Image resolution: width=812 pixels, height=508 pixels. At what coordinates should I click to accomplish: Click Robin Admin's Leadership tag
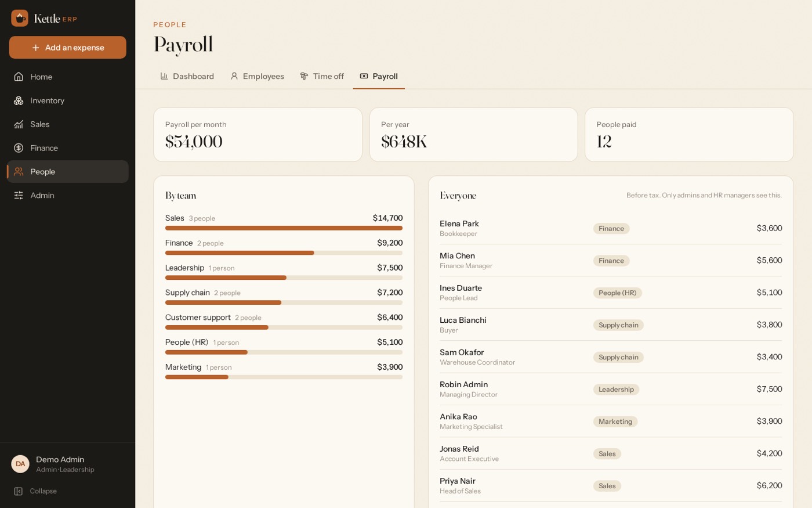click(x=616, y=390)
